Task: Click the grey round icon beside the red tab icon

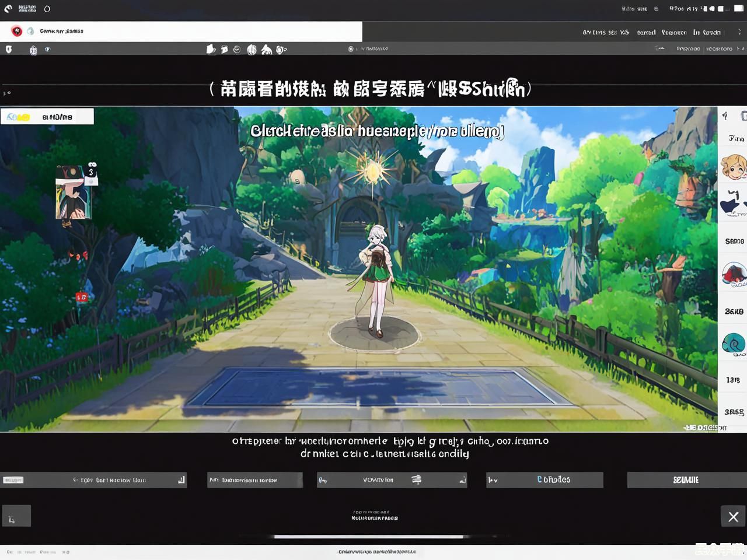Action: pos(30,32)
